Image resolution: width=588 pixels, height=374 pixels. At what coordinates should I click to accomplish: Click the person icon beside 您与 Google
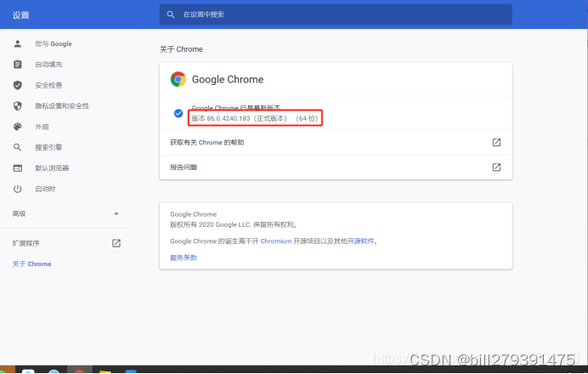coord(18,43)
